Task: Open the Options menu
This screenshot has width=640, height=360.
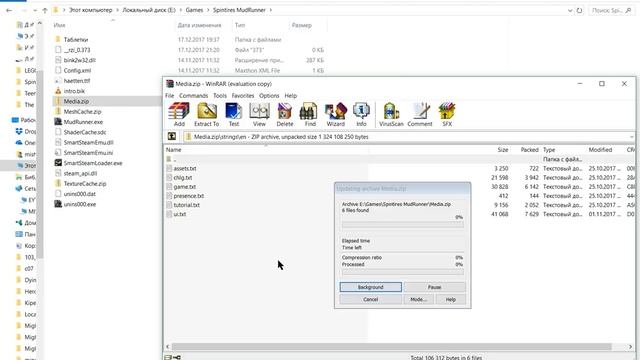Action: click(x=269, y=96)
